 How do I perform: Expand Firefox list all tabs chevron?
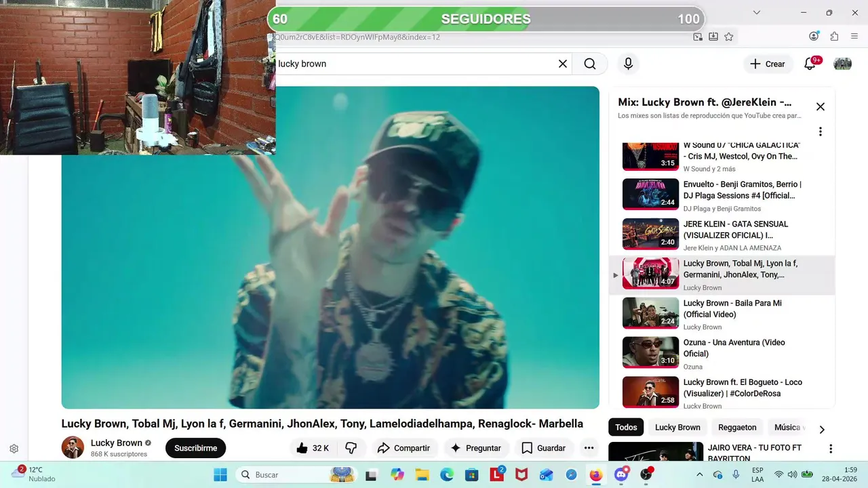[757, 12]
